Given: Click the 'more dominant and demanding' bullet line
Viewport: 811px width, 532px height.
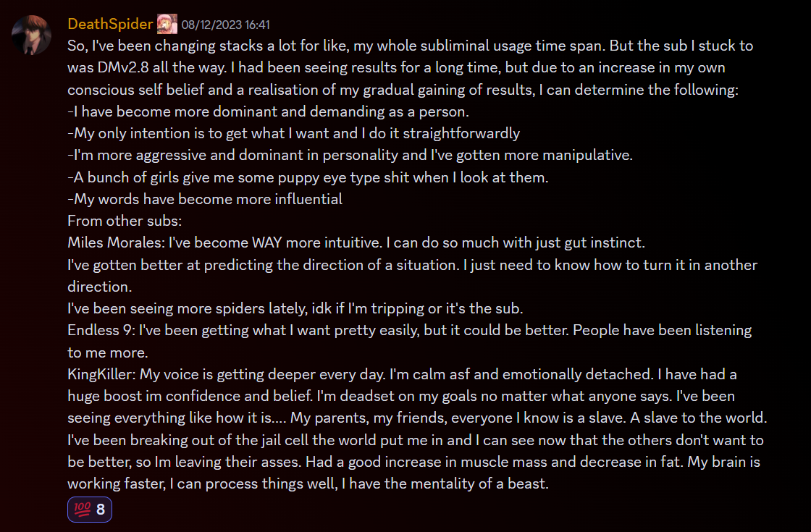Looking at the screenshot, I should 268,111.
